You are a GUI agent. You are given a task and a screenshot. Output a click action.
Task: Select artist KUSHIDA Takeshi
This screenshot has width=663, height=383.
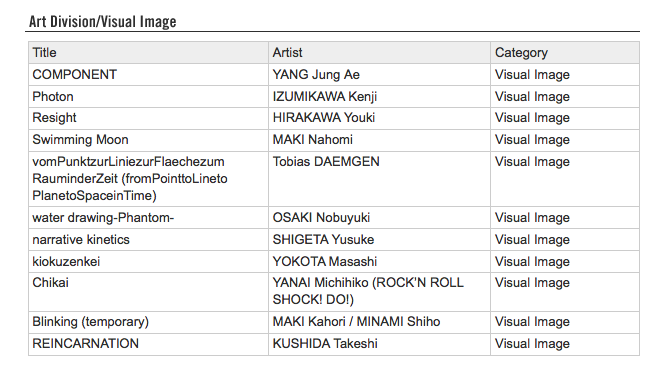pyautogui.click(x=325, y=343)
